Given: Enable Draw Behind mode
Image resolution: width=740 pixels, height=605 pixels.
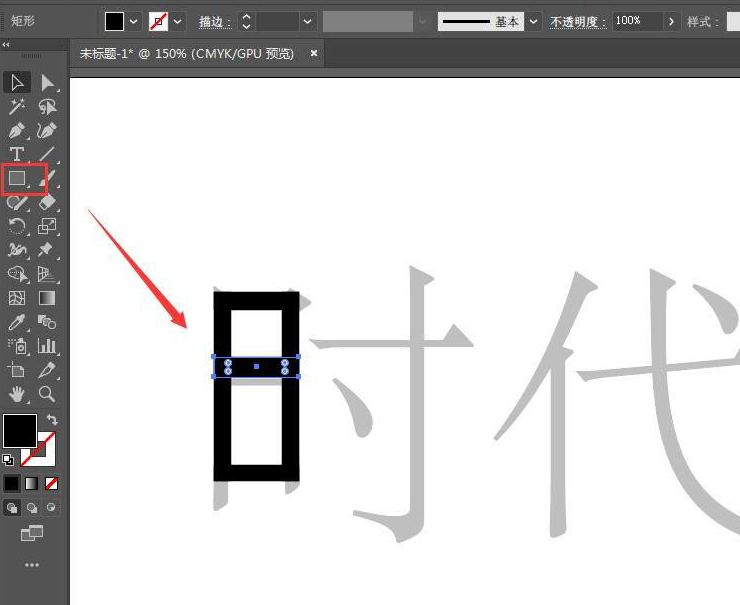Looking at the screenshot, I should [x=32, y=508].
